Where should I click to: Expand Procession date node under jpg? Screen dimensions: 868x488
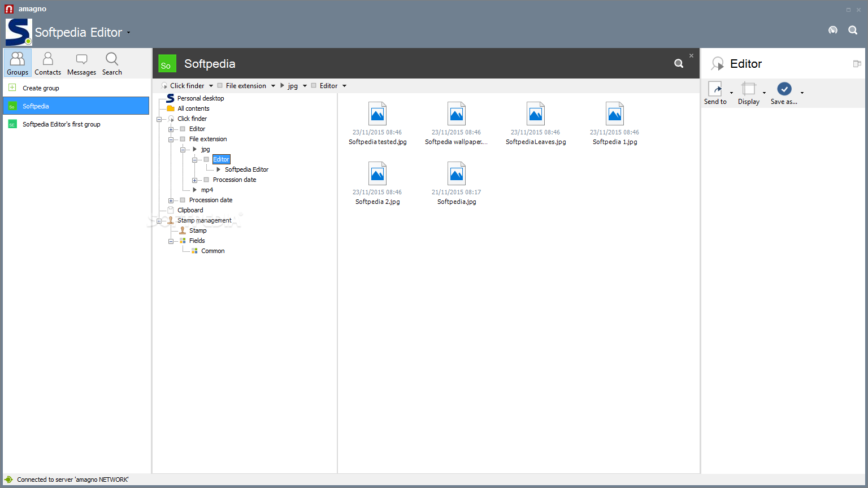(x=194, y=180)
